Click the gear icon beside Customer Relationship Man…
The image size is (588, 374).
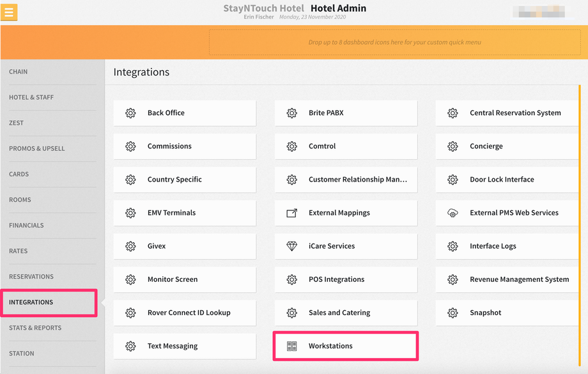point(291,180)
